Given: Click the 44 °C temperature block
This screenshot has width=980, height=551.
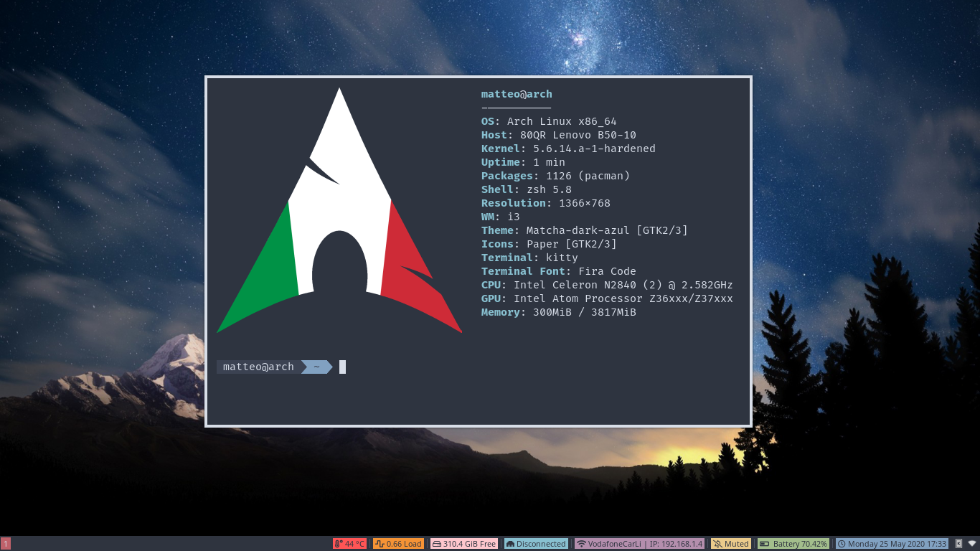Looking at the screenshot, I should coord(349,544).
